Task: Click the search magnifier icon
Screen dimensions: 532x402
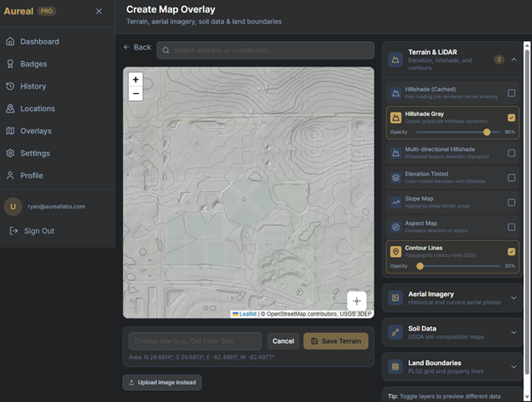Action: (166, 50)
